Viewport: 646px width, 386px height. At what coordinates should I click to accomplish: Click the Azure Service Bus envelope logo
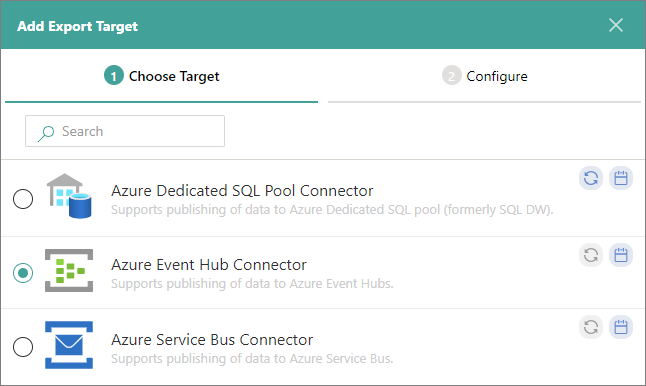click(69, 345)
